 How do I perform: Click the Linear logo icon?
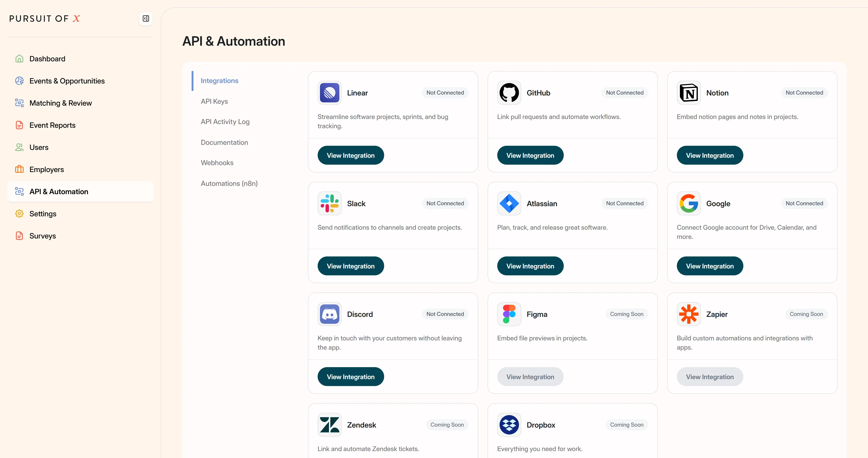coord(330,92)
